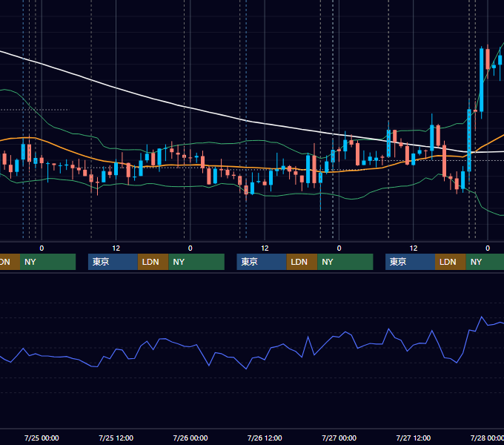
Task: Click the 7/27 12:00 date label
Action: 414,438
